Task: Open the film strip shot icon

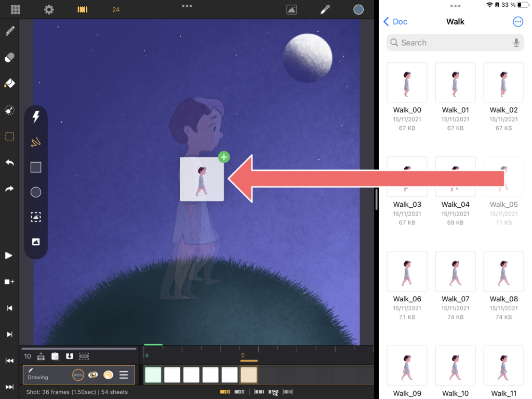Action: [x=83, y=9]
